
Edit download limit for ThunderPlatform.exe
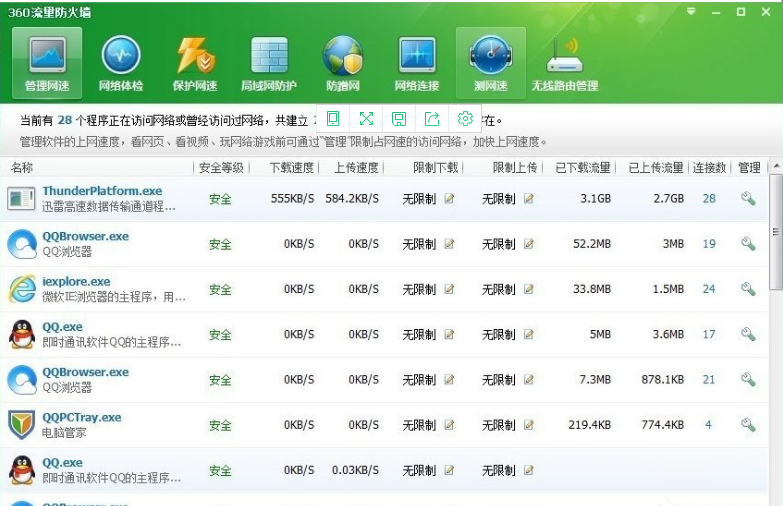(x=449, y=198)
